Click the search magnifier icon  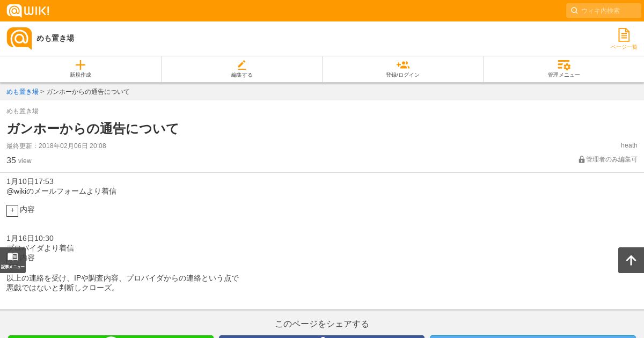click(x=574, y=10)
